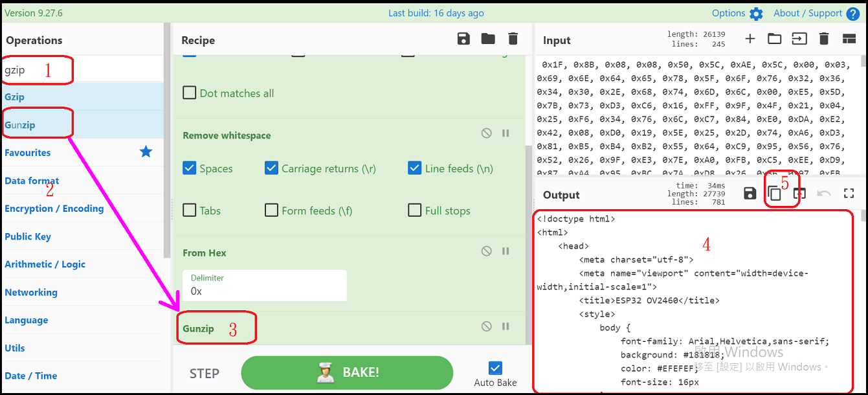The height and width of the screenshot is (395, 868).
Task: Open the Options gear icon
Action: [x=756, y=14]
